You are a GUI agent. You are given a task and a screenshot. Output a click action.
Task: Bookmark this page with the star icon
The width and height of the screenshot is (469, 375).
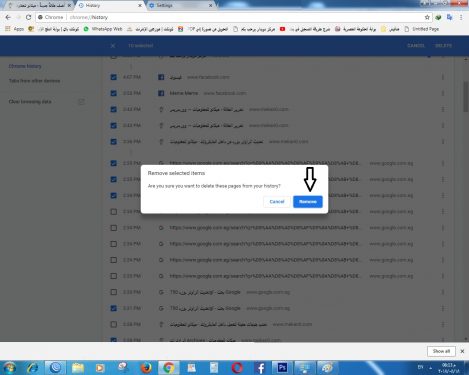pyautogui.click(x=427, y=17)
